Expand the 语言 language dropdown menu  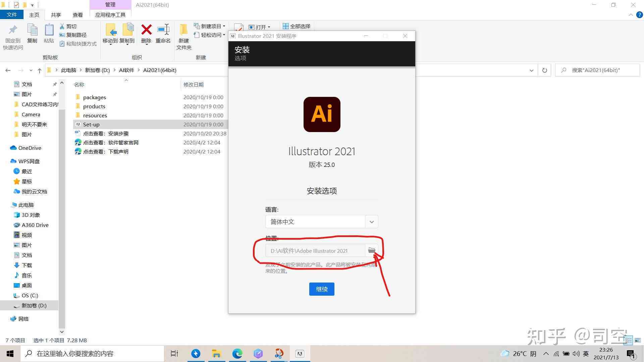click(x=372, y=222)
